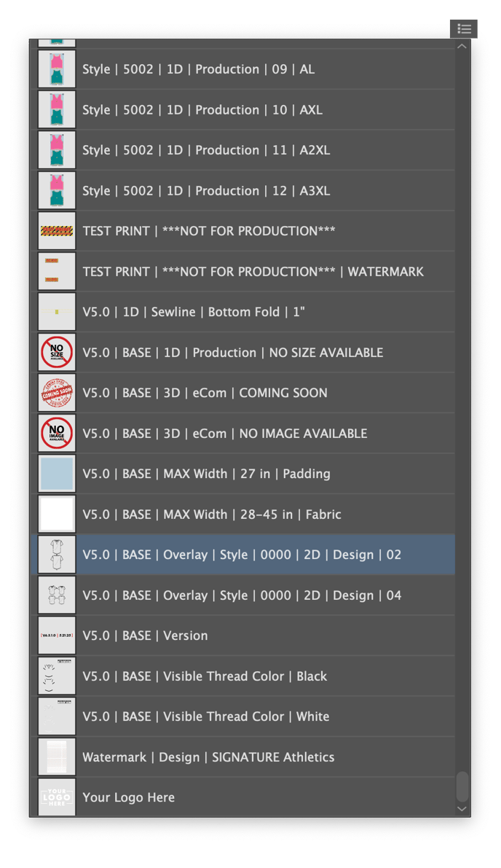Click the white Fabric swatch thumbnail
The image size is (501, 868).
click(x=57, y=515)
